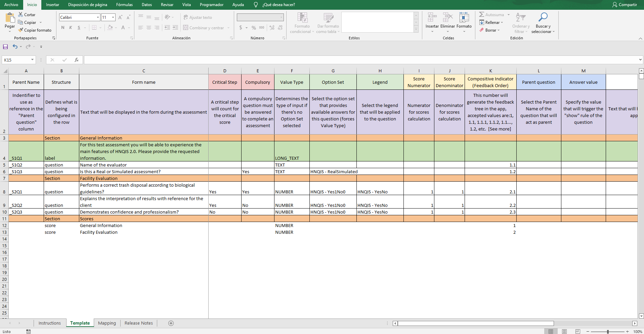
Task: Toggle Bold N formatting
Action: (63, 28)
